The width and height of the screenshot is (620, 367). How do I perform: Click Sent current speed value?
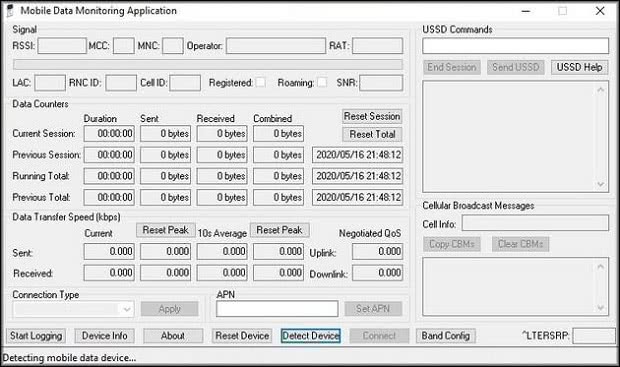click(109, 252)
